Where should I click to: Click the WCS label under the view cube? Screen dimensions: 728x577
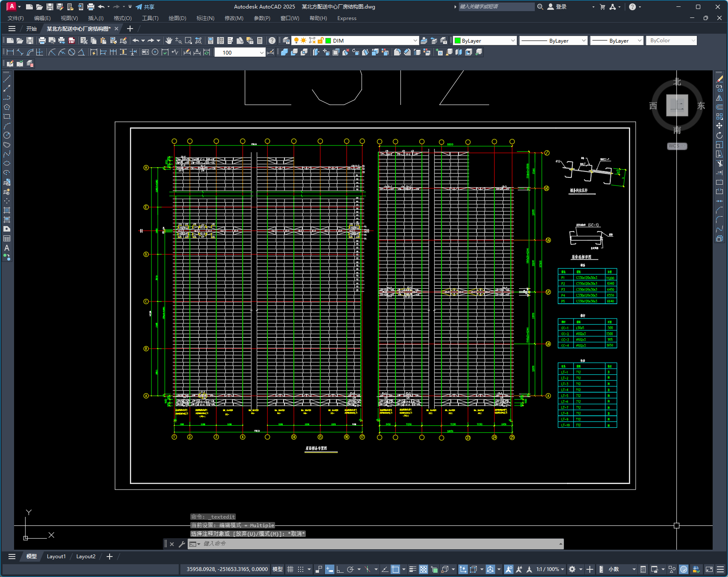point(677,146)
